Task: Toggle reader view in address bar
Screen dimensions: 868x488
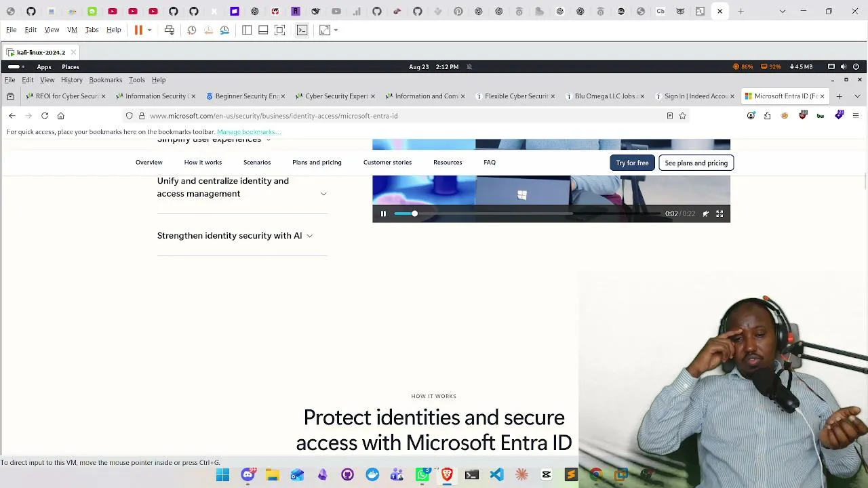Action: (669, 116)
